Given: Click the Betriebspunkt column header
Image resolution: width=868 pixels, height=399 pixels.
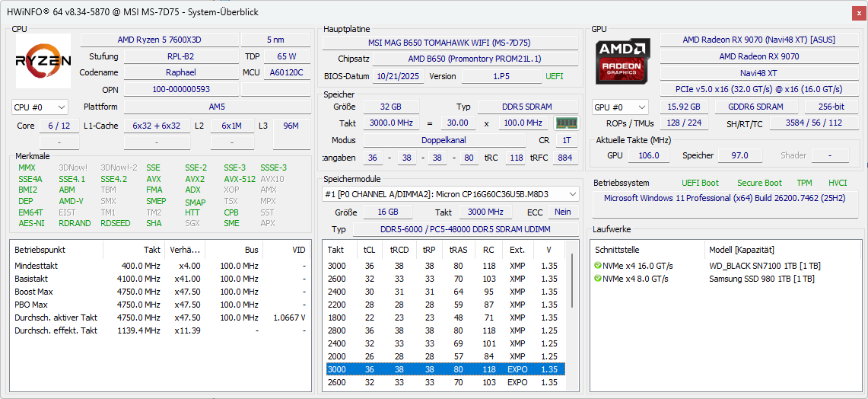Looking at the screenshot, I should click(56, 250).
